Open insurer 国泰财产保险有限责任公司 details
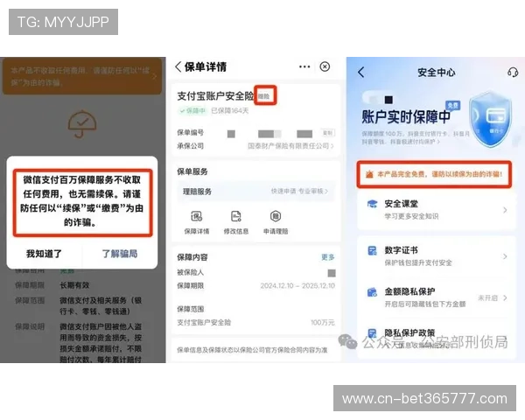525x420 pixels. tap(290, 146)
